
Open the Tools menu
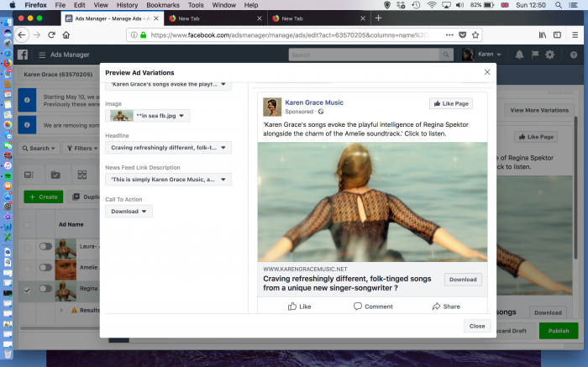pos(196,5)
